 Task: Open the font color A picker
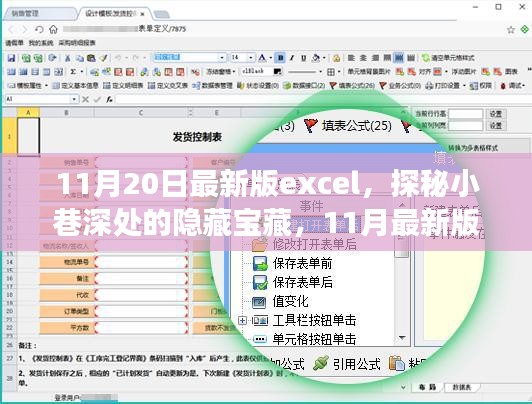pyautogui.click(x=262, y=58)
